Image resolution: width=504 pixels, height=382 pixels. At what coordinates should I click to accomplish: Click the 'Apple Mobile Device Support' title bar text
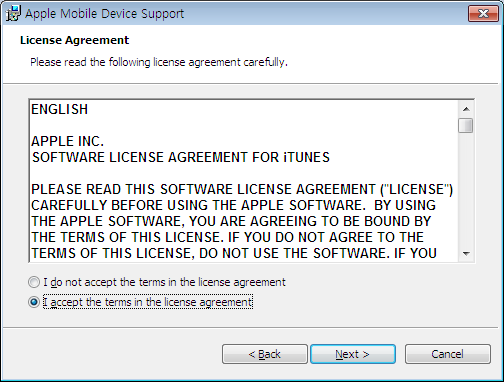(104, 14)
